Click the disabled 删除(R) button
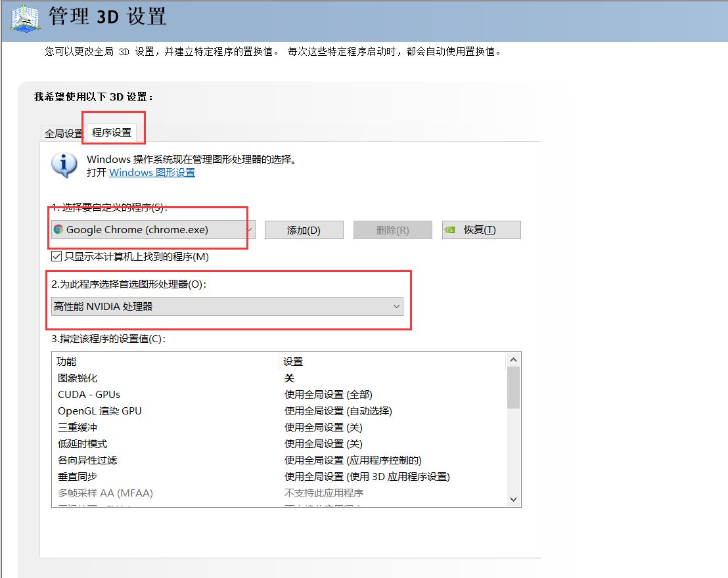Screen dimensions: 728x578 tap(393, 230)
